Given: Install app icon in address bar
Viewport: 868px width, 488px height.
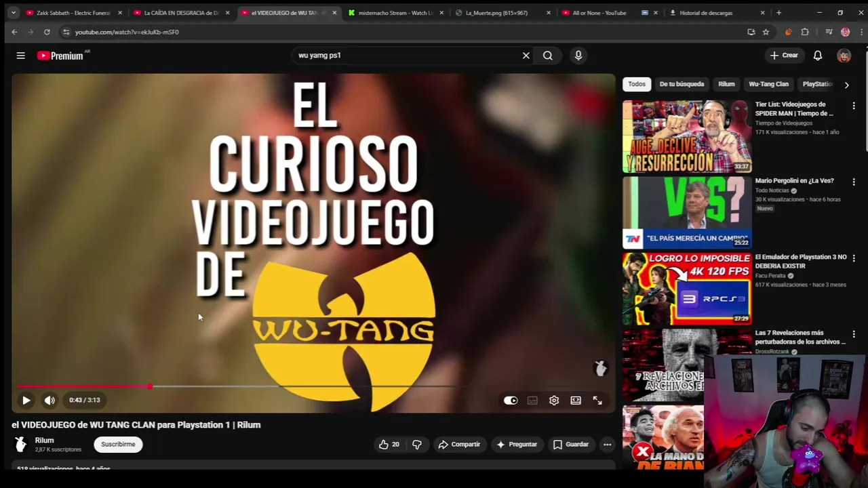Looking at the screenshot, I should 751,32.
